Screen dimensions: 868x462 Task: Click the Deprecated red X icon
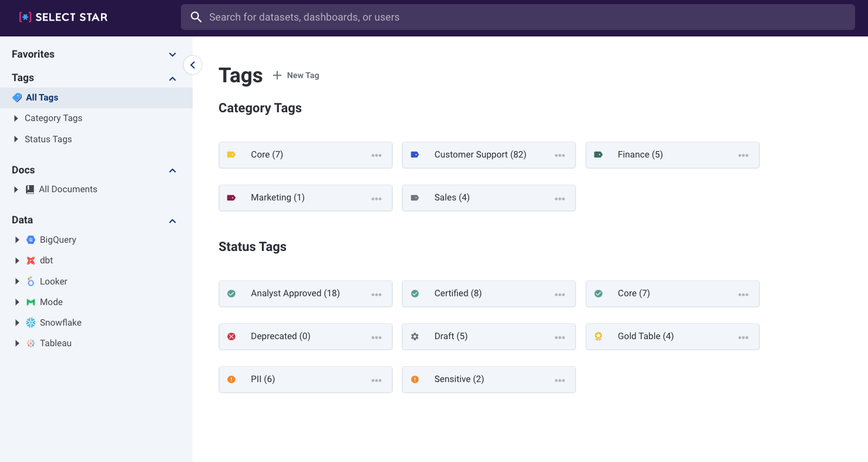pyautogui.click(x=231, y=336)
